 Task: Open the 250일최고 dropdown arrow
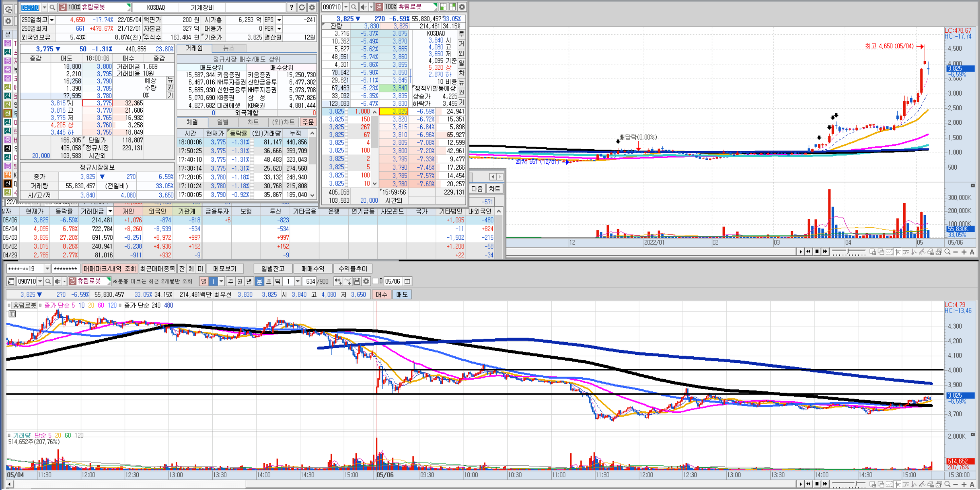point(52,20)
